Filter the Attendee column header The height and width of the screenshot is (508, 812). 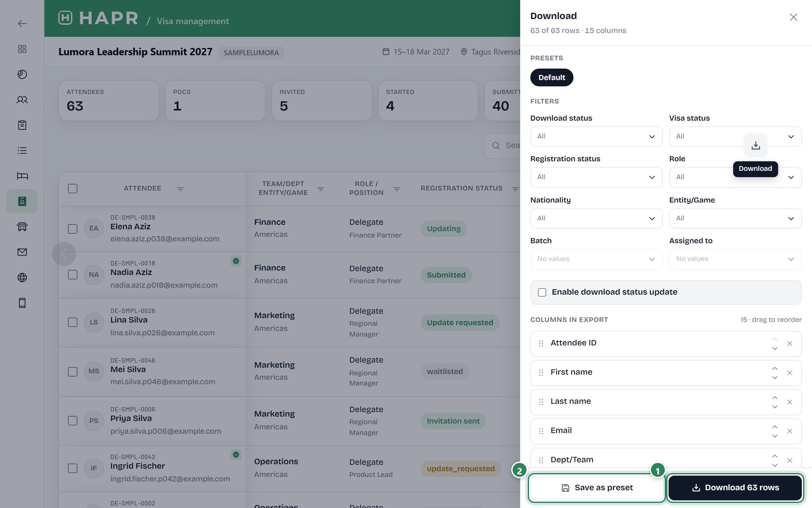coord(180,189)
